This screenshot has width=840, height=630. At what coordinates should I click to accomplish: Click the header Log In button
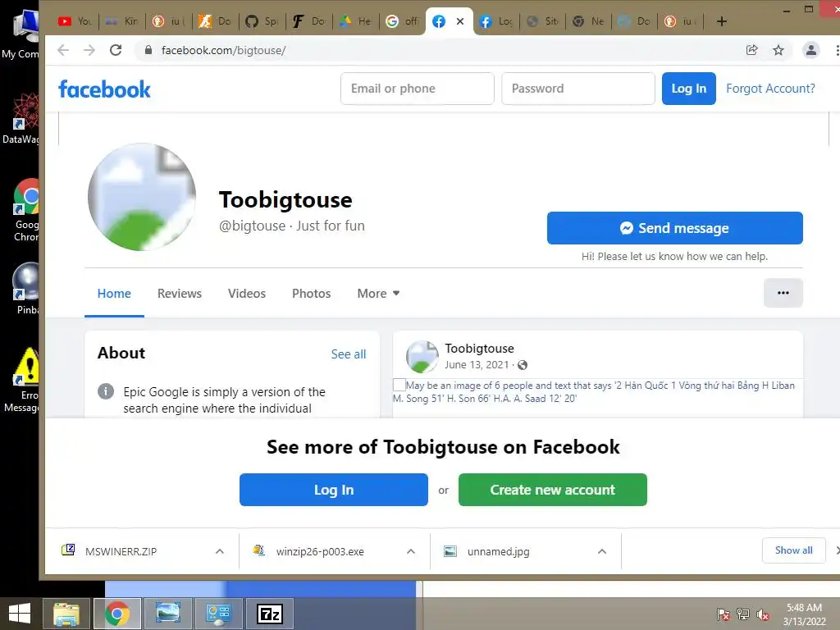689,89
